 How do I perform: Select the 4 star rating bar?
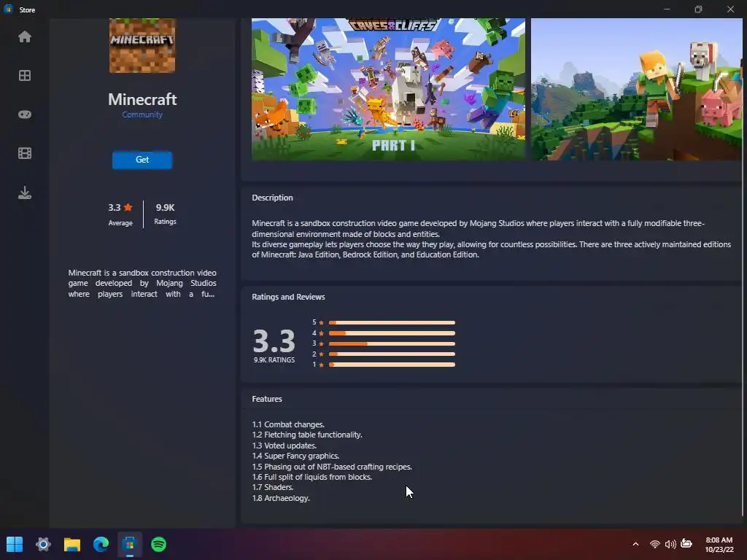pyautogui.click(x=392, y=333)
